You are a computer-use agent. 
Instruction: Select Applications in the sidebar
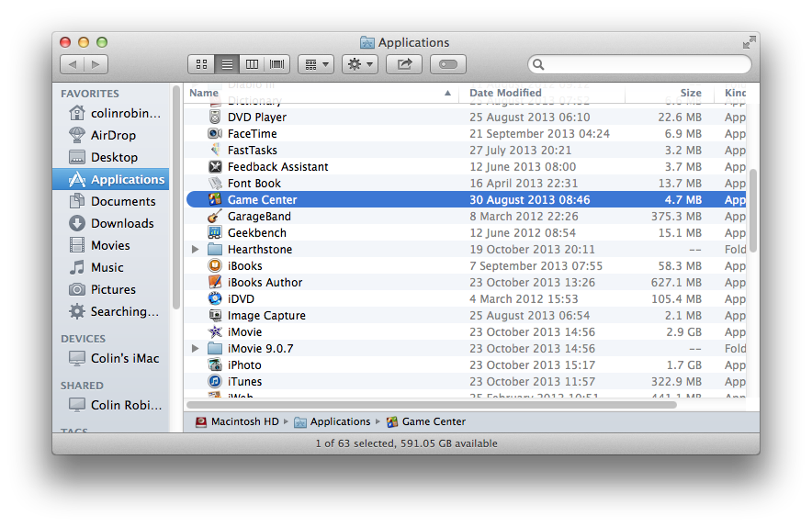coord(111,179)
